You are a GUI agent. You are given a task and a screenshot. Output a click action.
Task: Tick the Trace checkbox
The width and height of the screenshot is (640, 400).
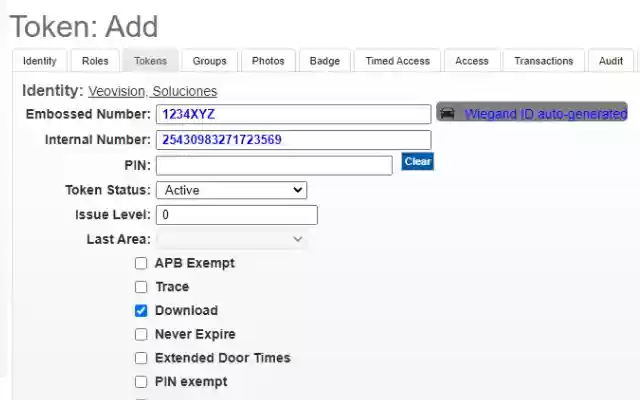(x=141, y=287)
